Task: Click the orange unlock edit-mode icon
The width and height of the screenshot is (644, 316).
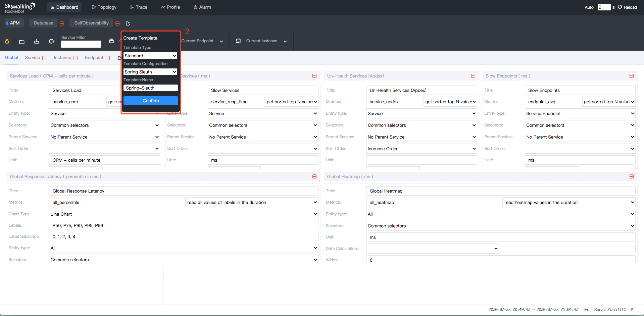Action: pos(7,41)
